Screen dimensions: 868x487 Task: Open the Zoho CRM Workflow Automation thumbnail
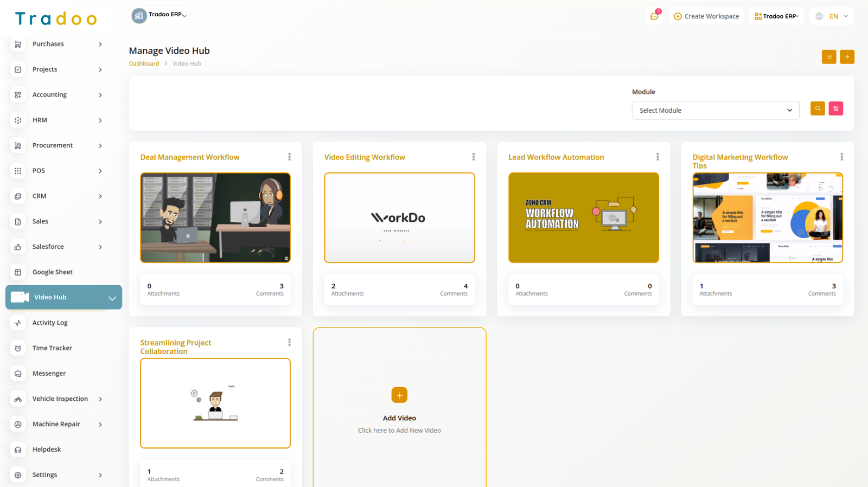click(x=583, y=217)
